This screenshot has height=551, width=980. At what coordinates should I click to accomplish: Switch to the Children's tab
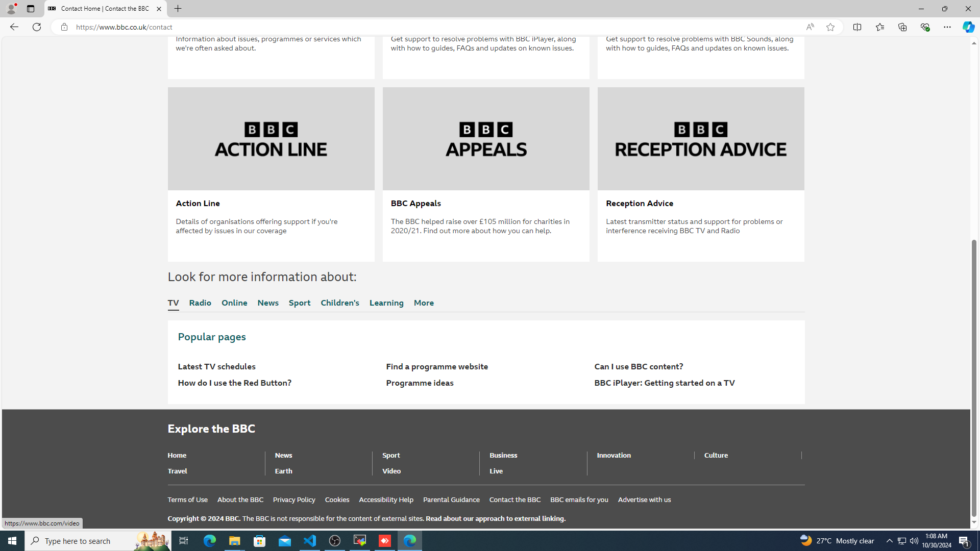click(x=340, y=303)
